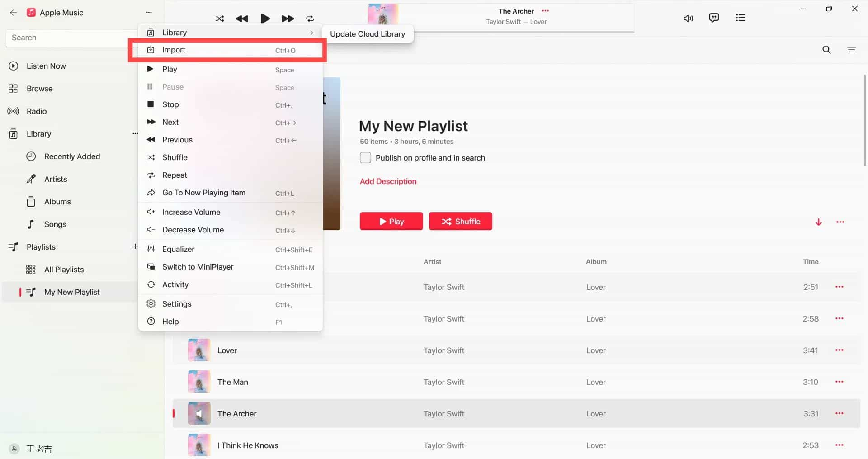This screenshot has width=868, height=459.
Task: Open Settings from the menu
Action: (231, 304)
